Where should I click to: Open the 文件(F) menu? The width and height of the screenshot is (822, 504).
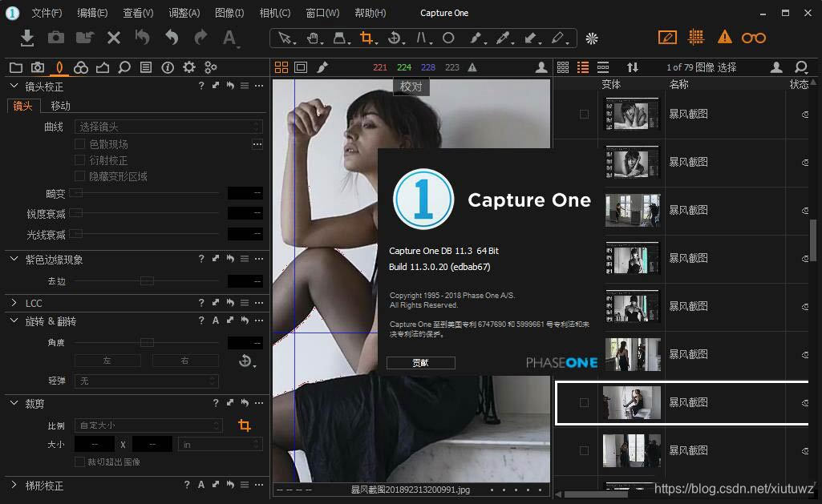coord(47,13)
